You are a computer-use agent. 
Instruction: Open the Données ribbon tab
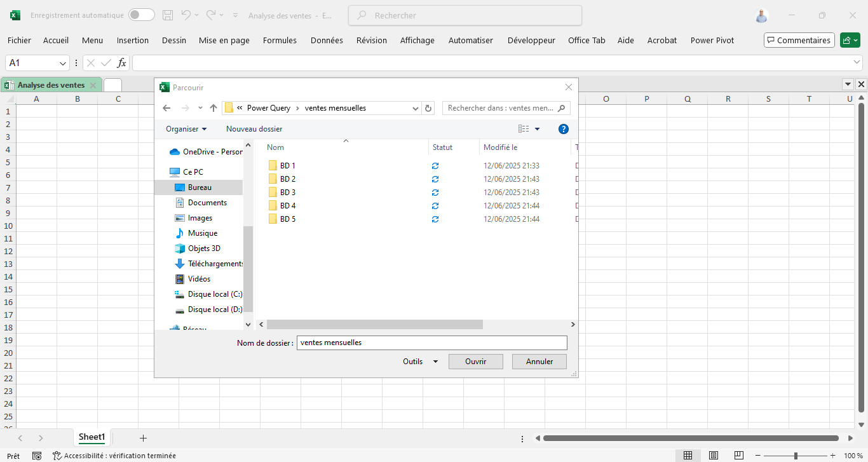pos(327,40)
